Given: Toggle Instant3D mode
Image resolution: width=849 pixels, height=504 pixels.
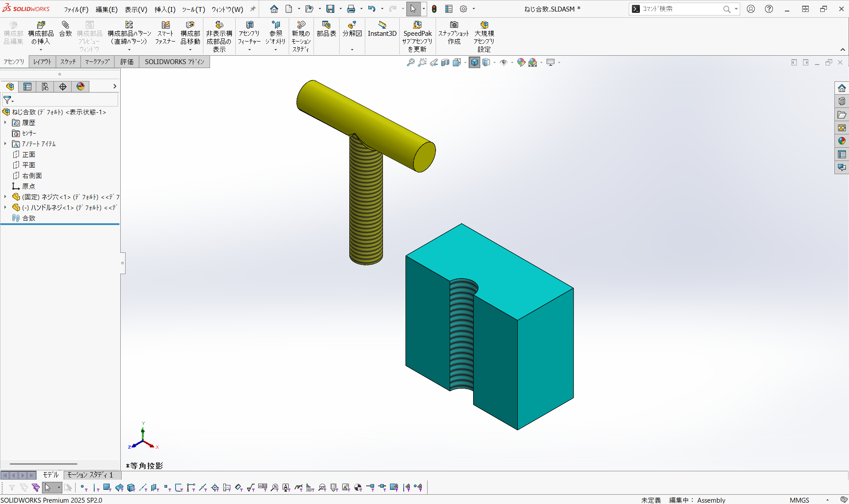Looking at the screenshot, I should (x=382, y=29).
